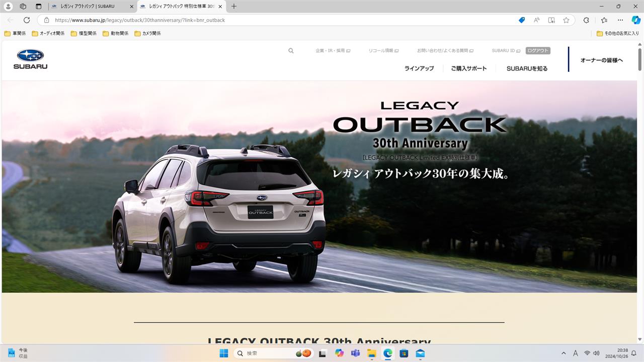Click the scrollbar down arrow
The width and height of the screenshot is (644, 362).
click(x=640, y=340)
